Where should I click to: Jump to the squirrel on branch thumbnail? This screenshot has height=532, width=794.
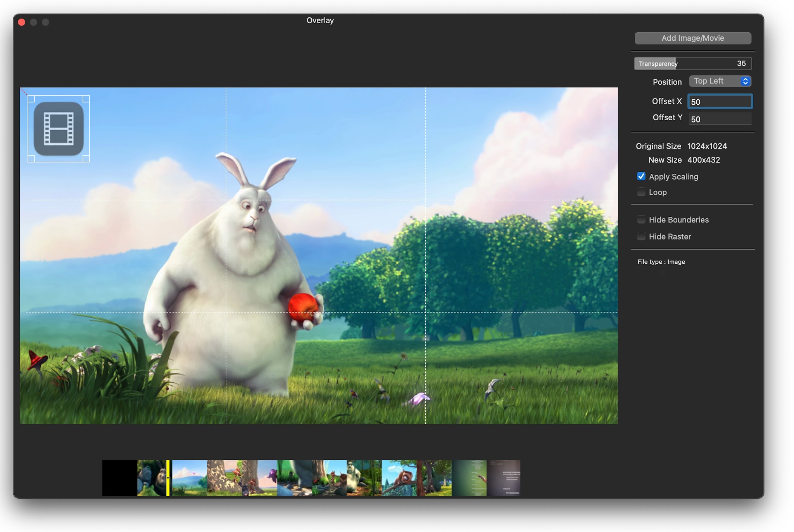399,478
